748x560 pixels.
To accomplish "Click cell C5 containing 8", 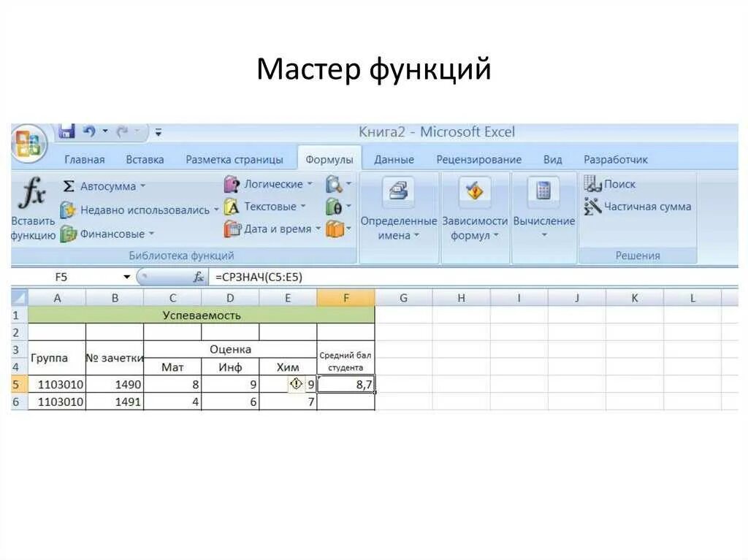I will coord(172,384).
